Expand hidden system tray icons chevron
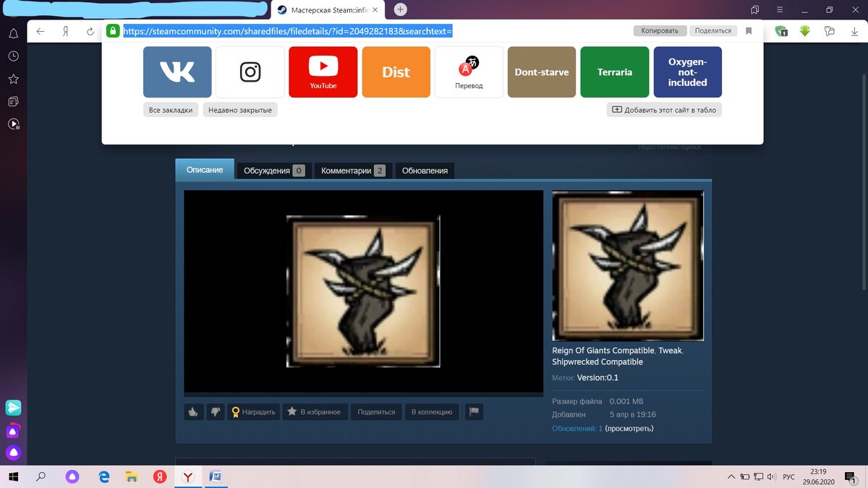The height and width of the screenshot is (488, 868). coord(731,476)
